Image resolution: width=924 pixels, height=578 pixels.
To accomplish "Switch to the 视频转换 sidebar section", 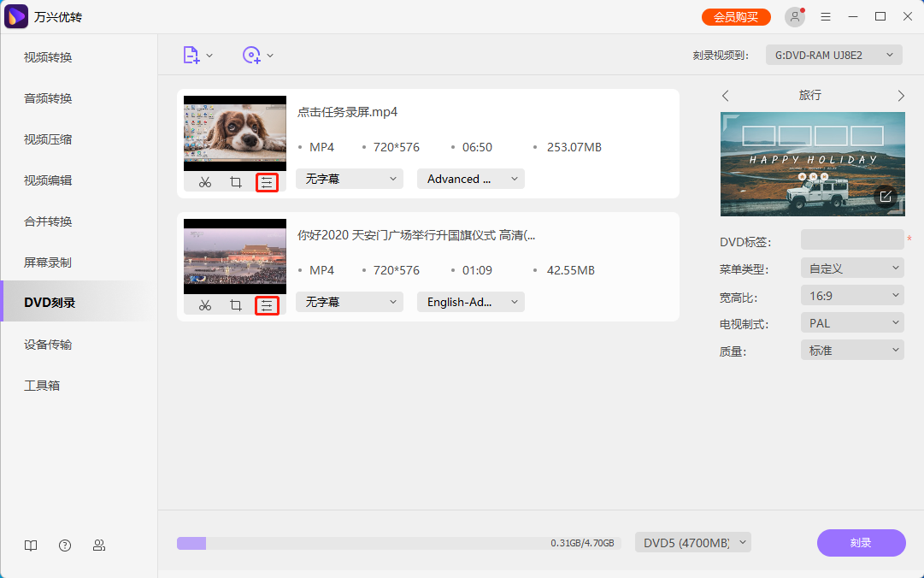I will click(47, 57).
